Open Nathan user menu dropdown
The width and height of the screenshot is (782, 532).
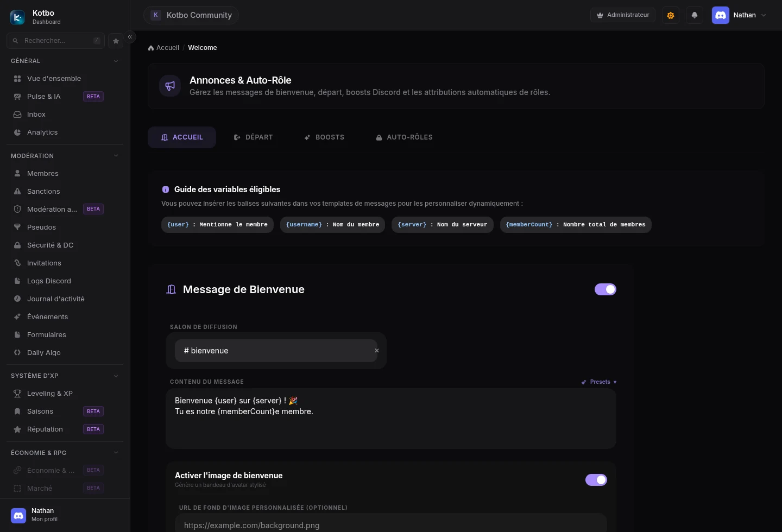740,15
